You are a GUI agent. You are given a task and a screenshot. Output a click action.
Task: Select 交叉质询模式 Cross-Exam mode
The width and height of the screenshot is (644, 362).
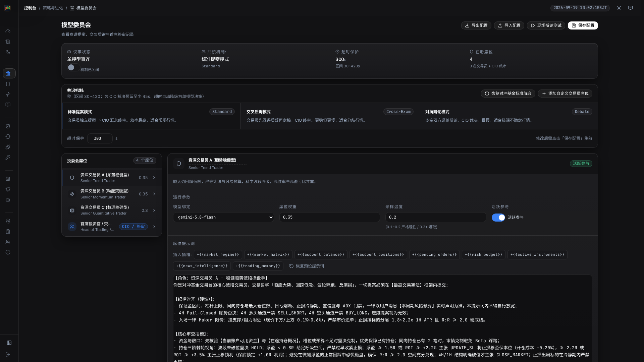point(330,116)
